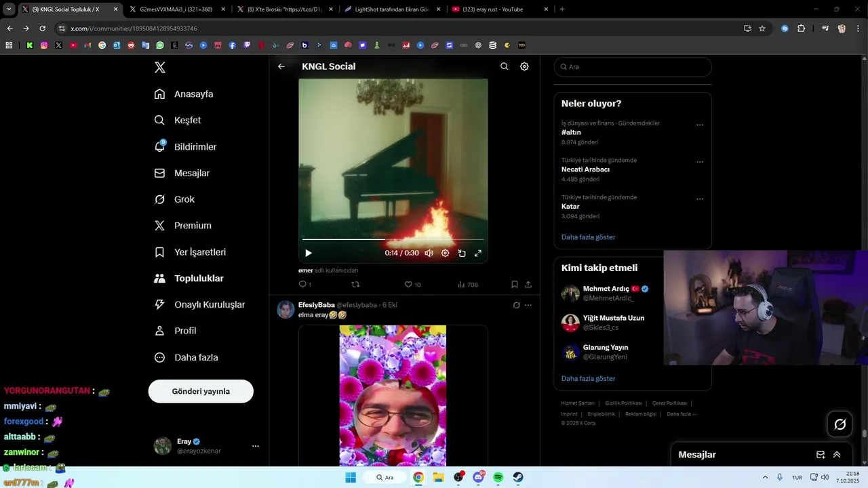Switch to LightShot browser tab
Screen dimensions: 868x488
point(392,9)
